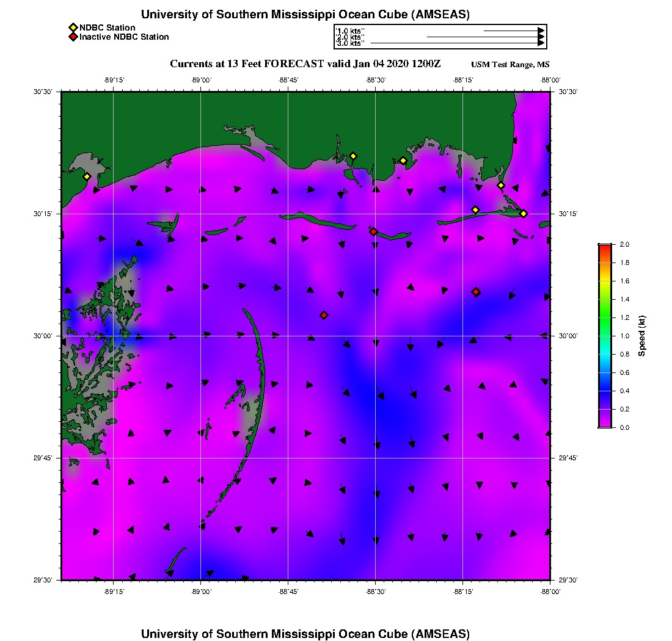The height and width of the screenshot is (641, 672).
Task: Select the northernmost yellow NDBC station marker
Action: 352,156
